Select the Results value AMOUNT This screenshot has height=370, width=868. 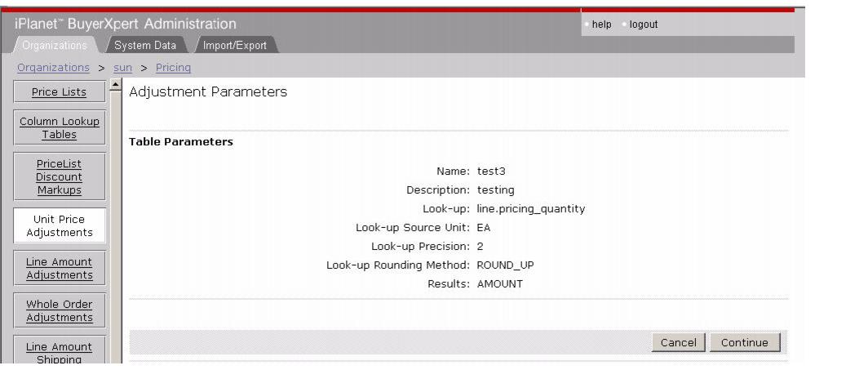pyautogui.click(x=499, y=284)
